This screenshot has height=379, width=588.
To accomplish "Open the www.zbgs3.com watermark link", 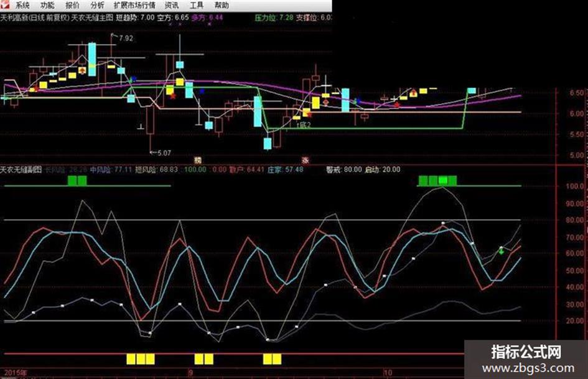I will [x=528, y=368].
